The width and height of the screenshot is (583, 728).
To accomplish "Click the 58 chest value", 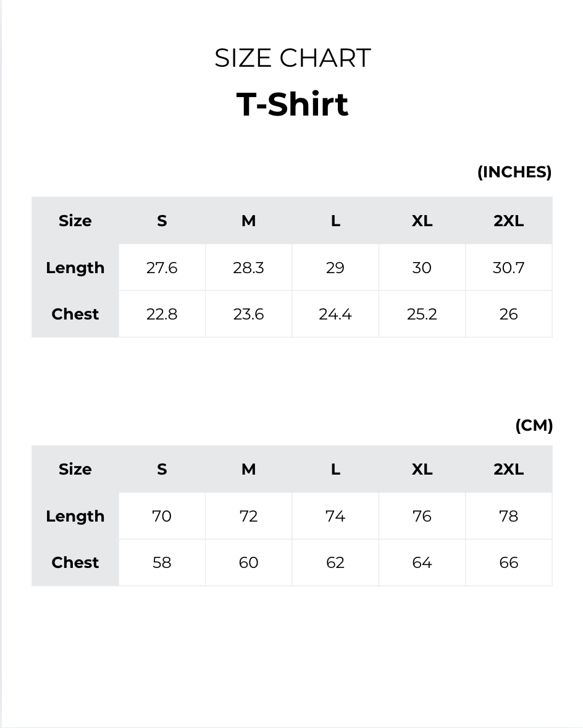I will (162, 562).
